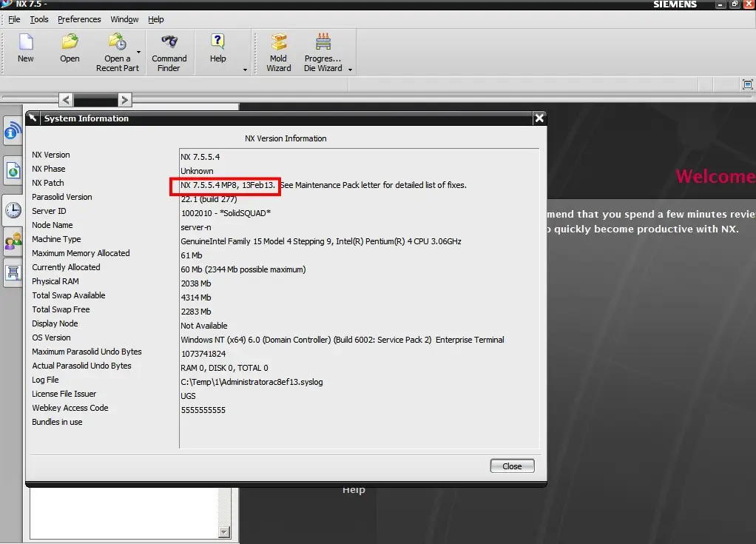Click the Maximum Memory Allocated label
This screenshot has height=544, width=756.
[x=81, y=253]
